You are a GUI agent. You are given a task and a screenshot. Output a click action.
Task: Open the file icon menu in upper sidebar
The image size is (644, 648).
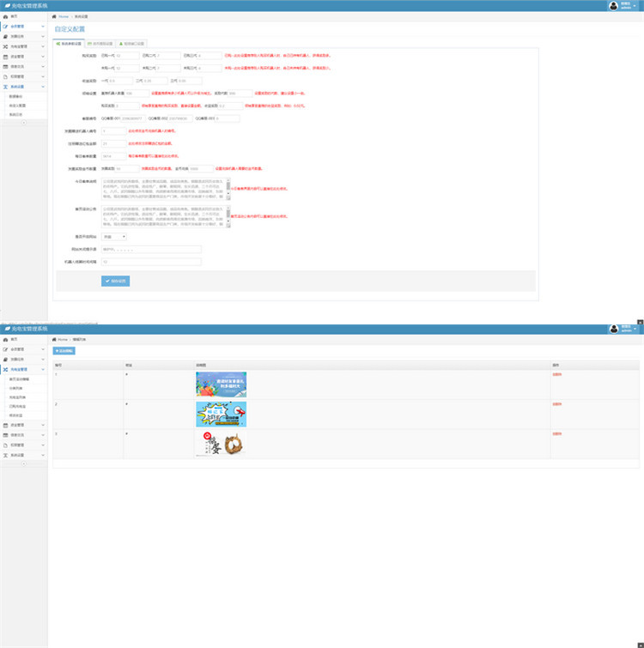[5, 77]
